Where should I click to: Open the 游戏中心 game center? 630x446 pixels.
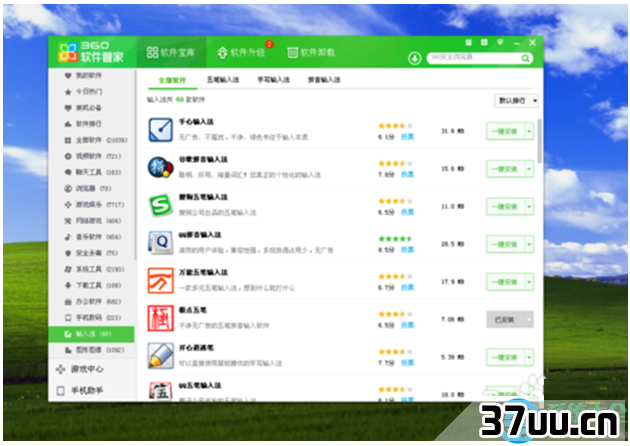tap(80, 369)
